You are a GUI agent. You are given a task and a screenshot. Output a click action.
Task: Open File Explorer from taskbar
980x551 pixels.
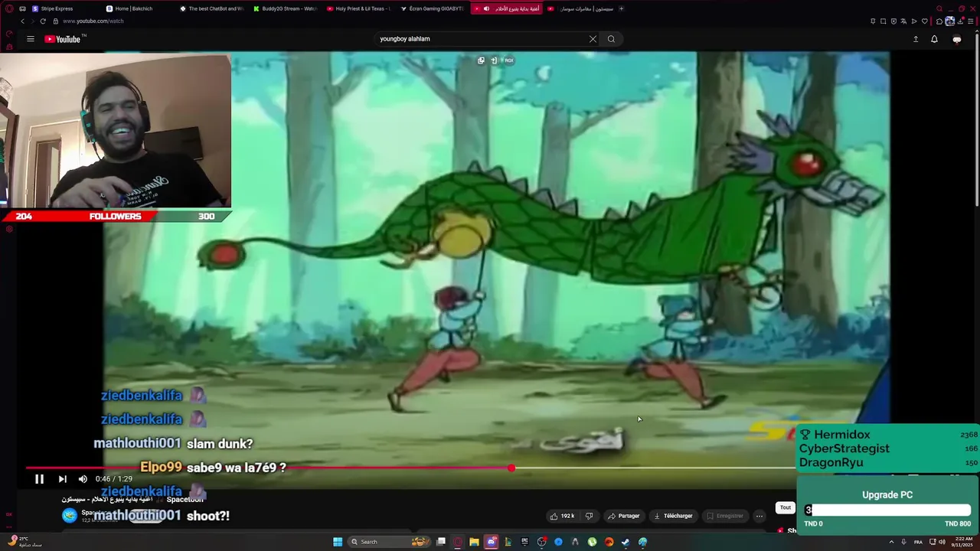(x=475, y=542)
